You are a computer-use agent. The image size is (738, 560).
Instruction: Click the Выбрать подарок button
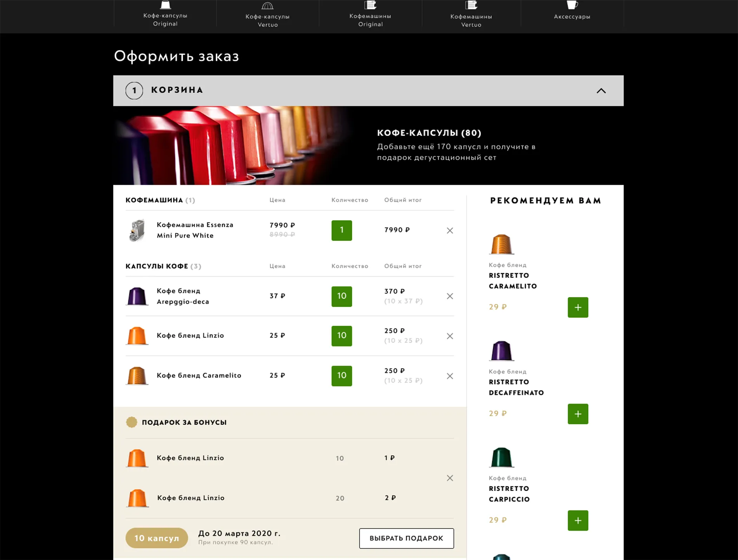406,538
